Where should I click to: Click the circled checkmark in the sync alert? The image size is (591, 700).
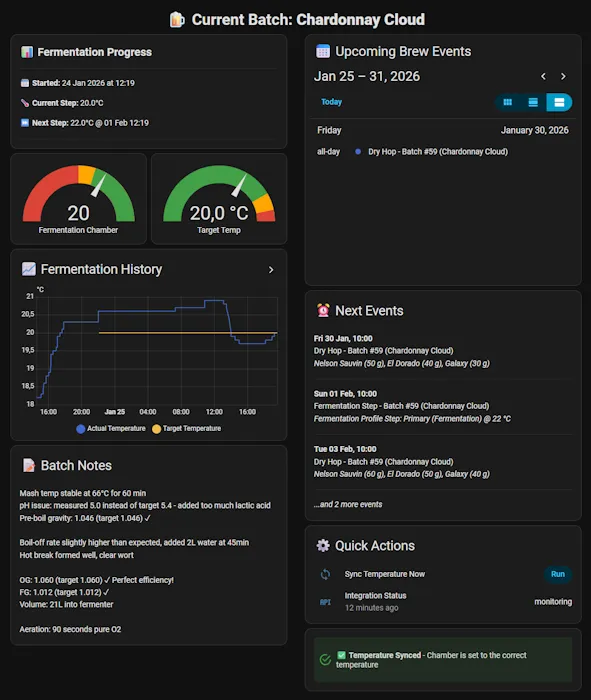(325, 659)
